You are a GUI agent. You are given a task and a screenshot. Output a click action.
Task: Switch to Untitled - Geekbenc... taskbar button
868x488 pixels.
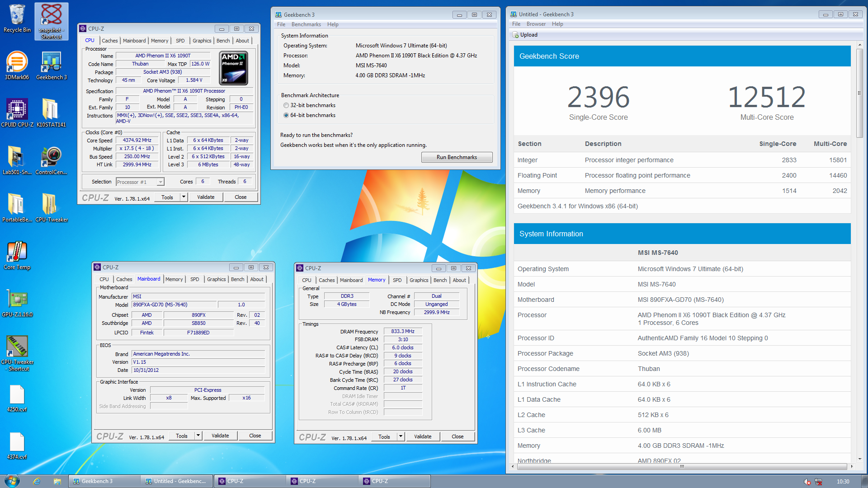pyautogui.click(x=177, y=481)
